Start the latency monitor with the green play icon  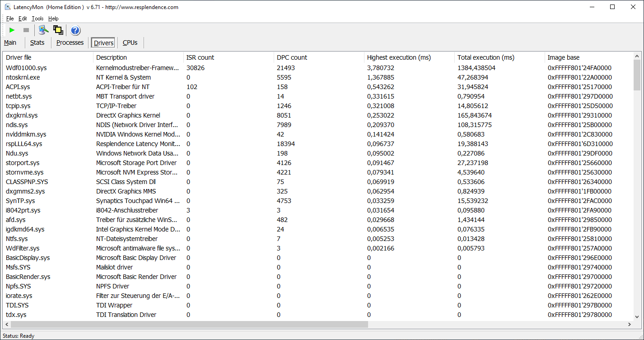click(12, 30)
